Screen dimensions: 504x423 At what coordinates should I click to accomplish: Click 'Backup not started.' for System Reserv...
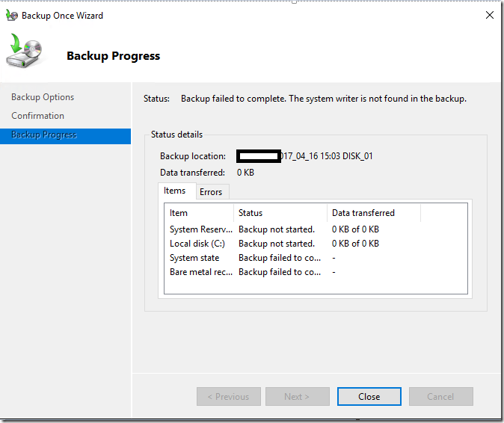point(277,229)
